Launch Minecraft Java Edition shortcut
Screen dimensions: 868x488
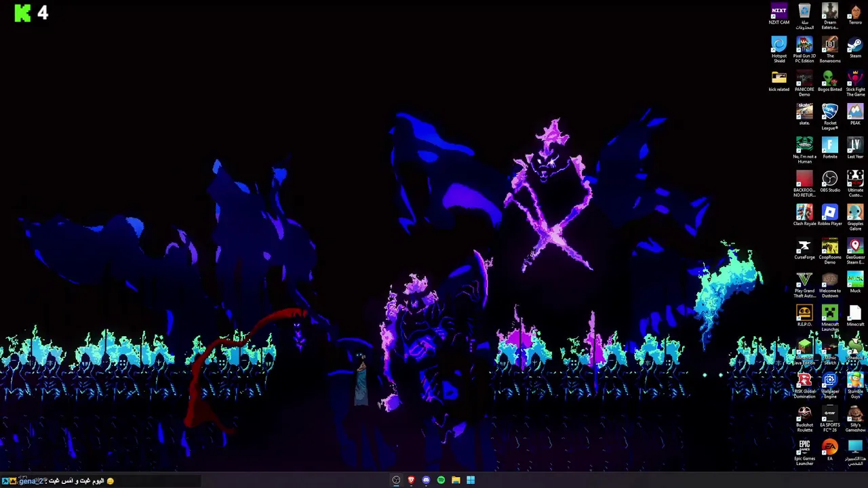click(x=804, y=352)
